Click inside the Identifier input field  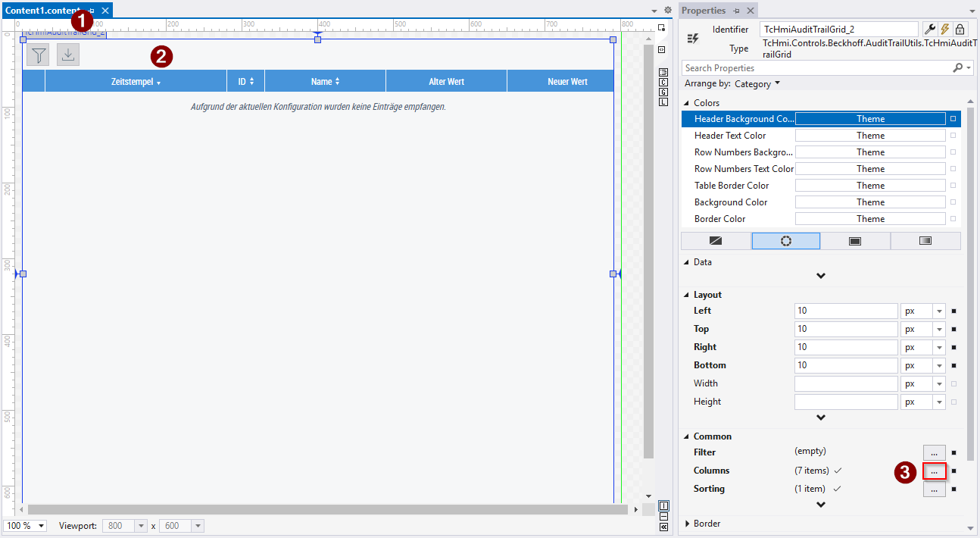(x=839, y=29)
